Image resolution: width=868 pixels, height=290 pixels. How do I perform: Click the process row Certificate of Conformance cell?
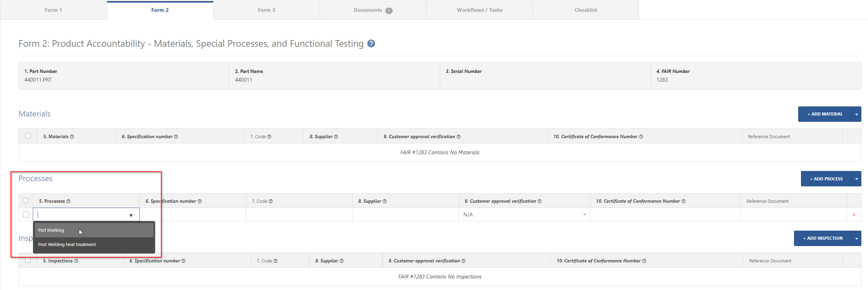[x=665, y=215]
